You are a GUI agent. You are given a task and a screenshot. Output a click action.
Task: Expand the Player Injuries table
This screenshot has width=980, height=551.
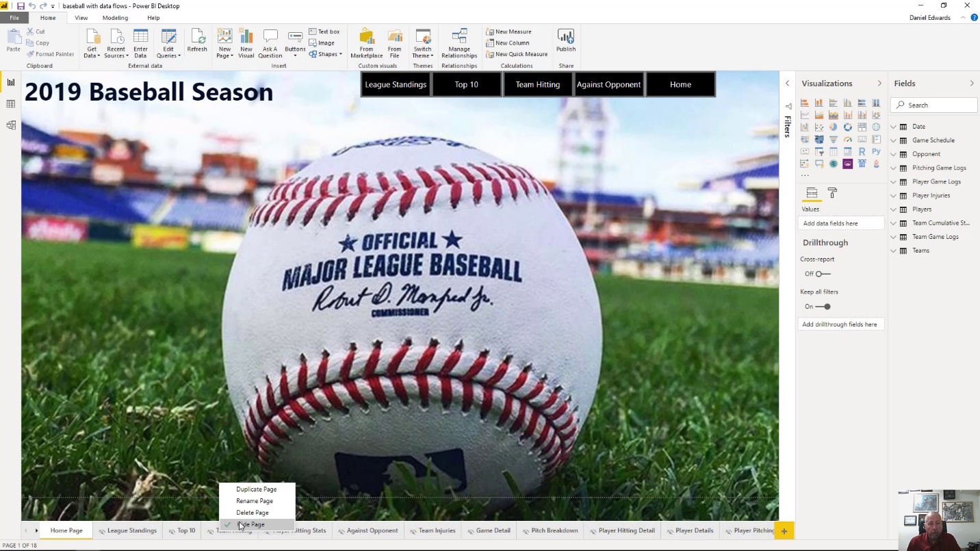(x=893, y=195)
